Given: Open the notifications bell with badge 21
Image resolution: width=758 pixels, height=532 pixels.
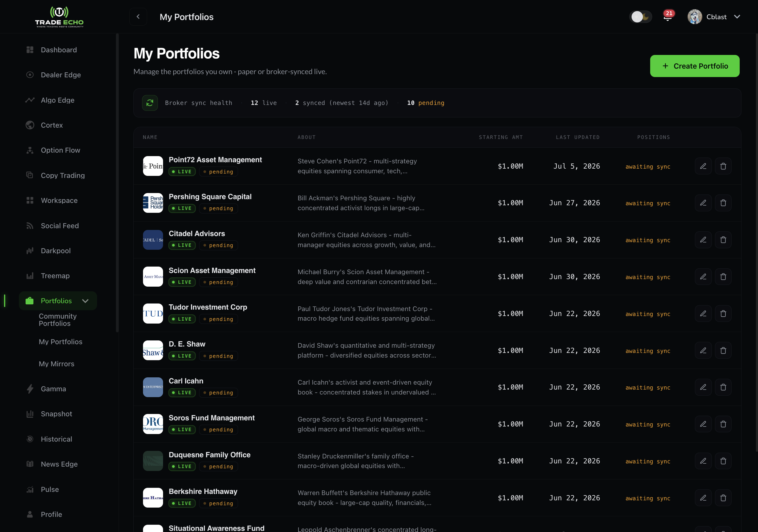Looking at the screenshot, I should 668,16.
